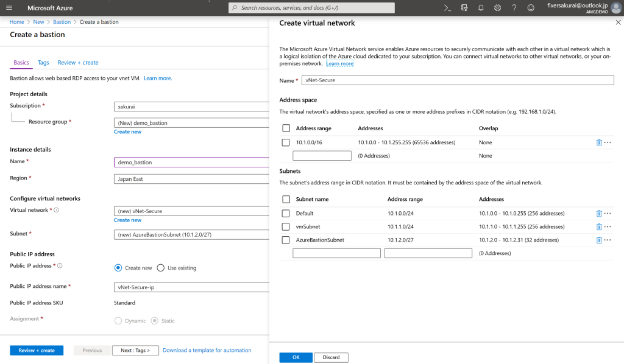Click the virtual network Name field

click(458, 80)
